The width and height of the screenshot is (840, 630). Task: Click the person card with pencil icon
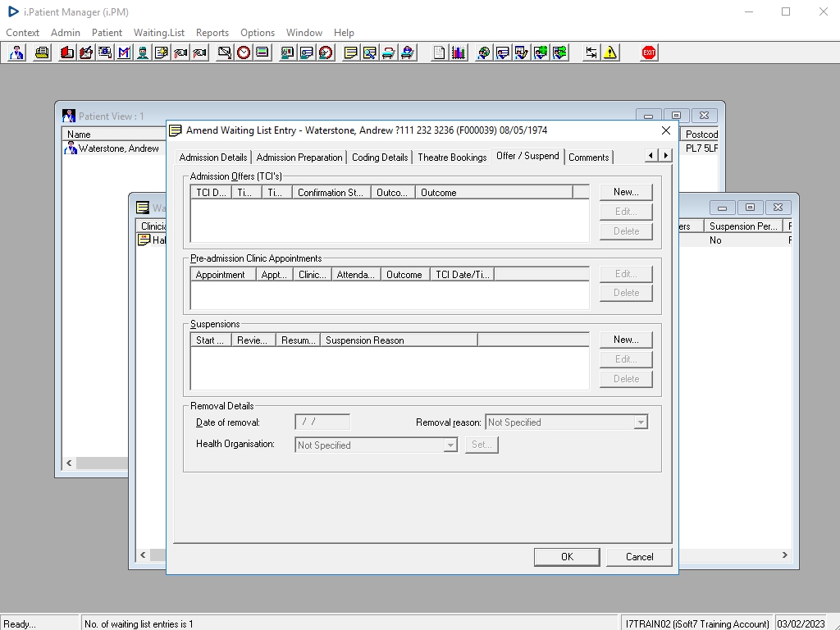pos(522,52)
